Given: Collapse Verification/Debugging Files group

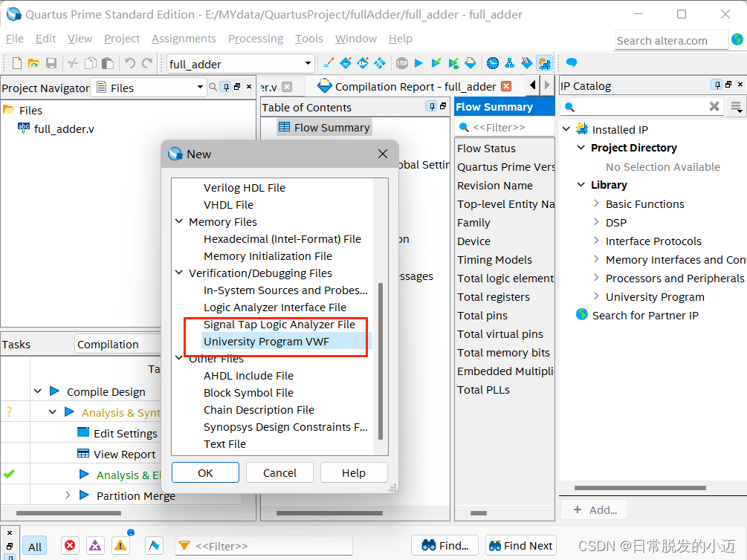Looking at the screenshot, I should pos(179,273).
